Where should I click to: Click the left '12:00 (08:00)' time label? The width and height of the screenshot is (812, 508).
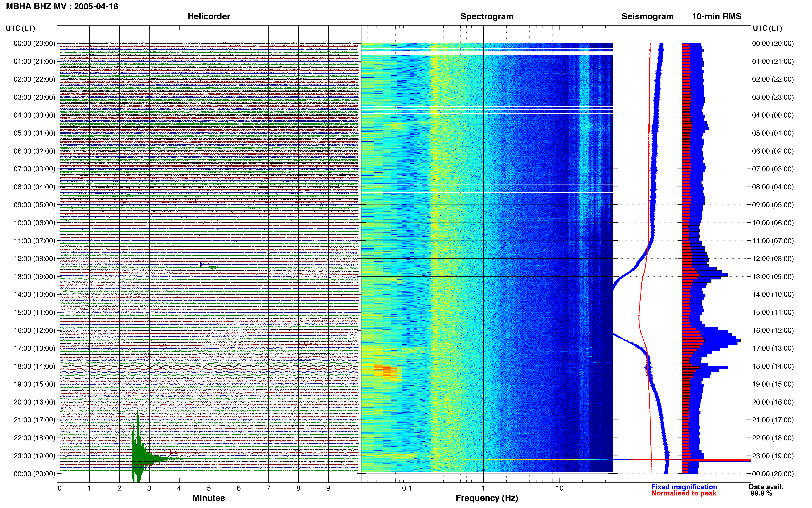pos(34,258)
